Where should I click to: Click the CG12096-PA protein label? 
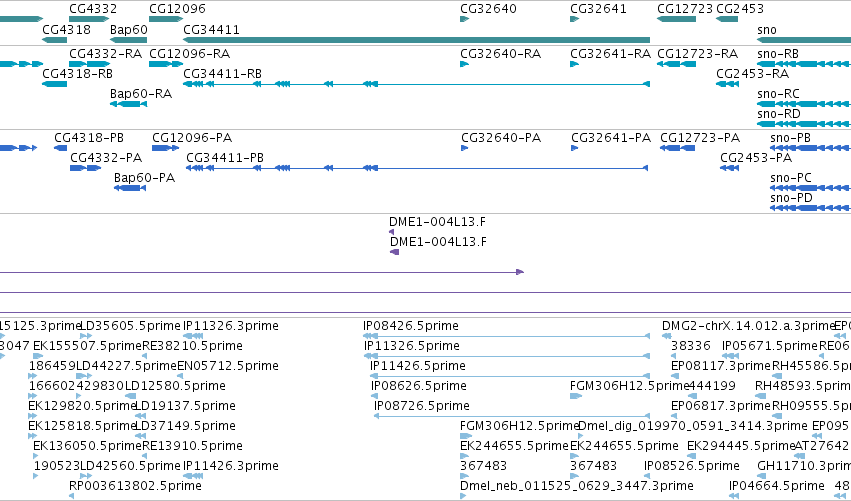(192, 138)
